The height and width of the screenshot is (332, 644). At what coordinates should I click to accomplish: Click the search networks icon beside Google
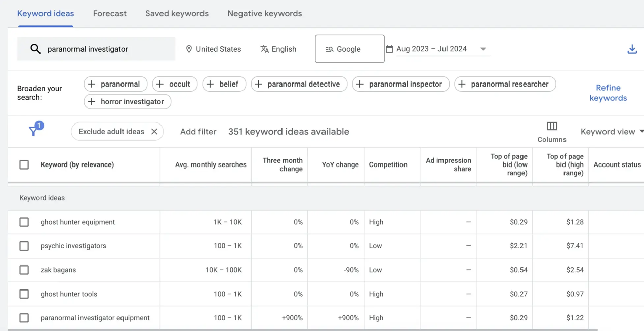tap(329, 49)
